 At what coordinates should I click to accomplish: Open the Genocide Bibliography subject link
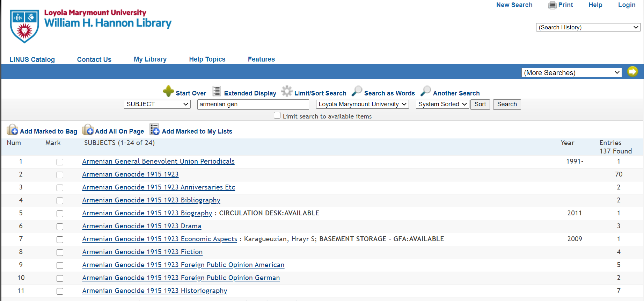pyautogui.click(x=151, y=200)
